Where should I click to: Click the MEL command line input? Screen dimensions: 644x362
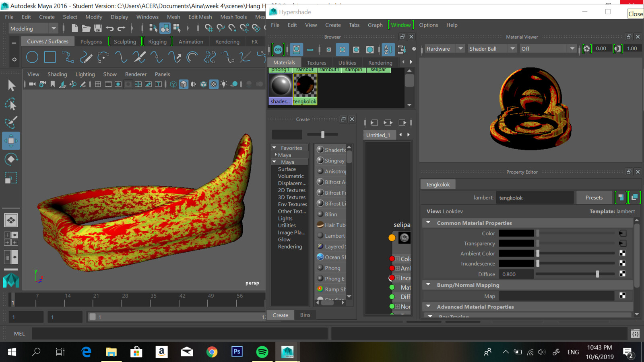pyautogui.click(x=179, y=333)
